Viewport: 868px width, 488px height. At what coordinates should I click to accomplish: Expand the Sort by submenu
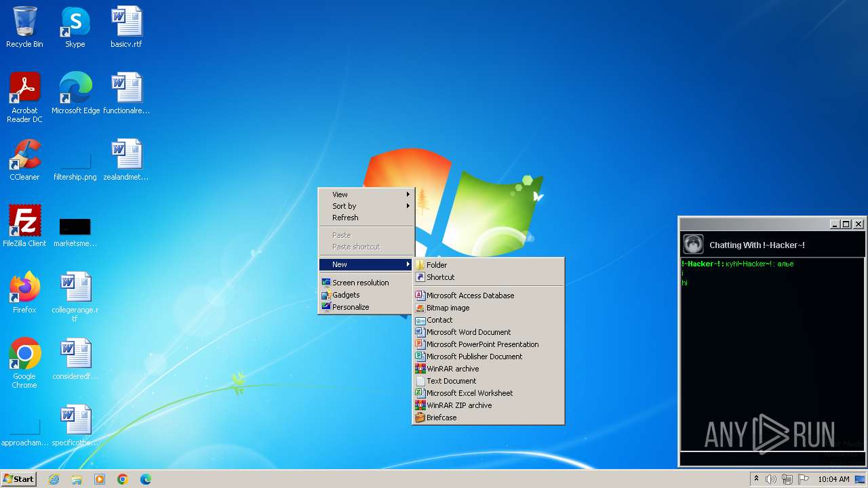[x=366, y=206]
